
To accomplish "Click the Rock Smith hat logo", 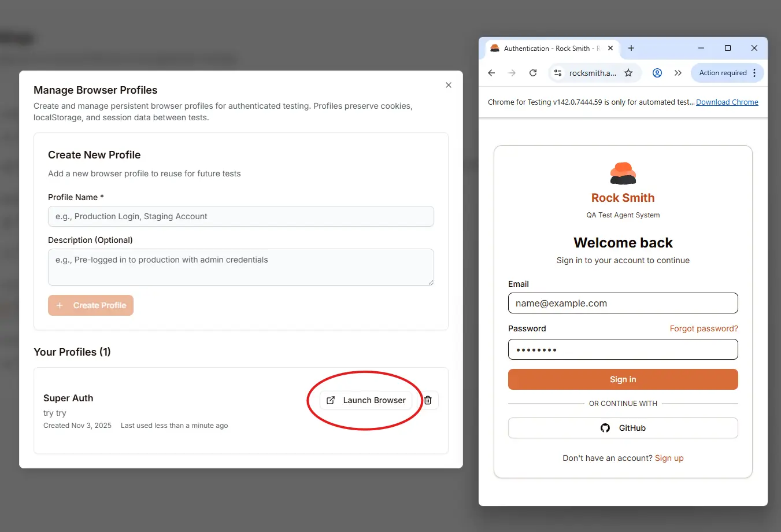I will tap(623, 172).
